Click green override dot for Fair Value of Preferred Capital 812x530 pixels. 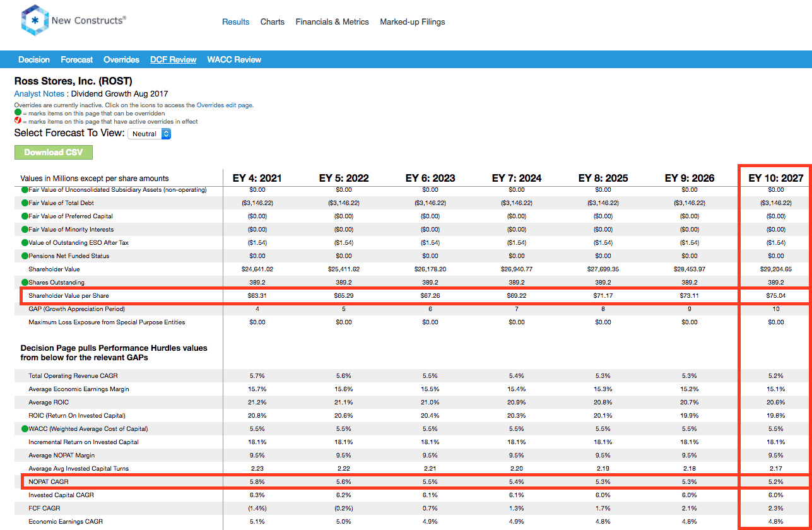point(25,216)
